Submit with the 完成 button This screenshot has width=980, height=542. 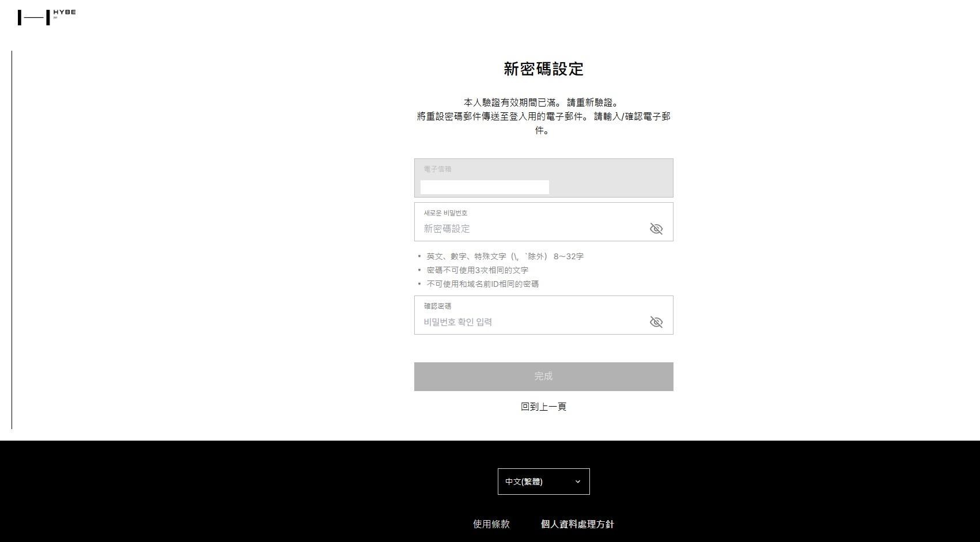click(543, 377)
